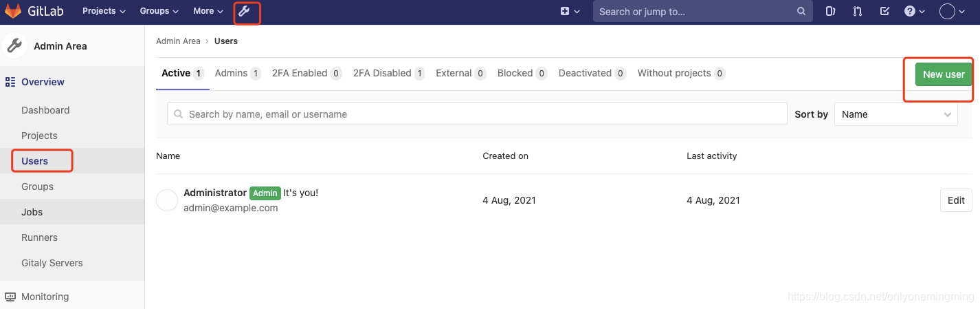Click the Admin Area breadcrumb link

178,41
